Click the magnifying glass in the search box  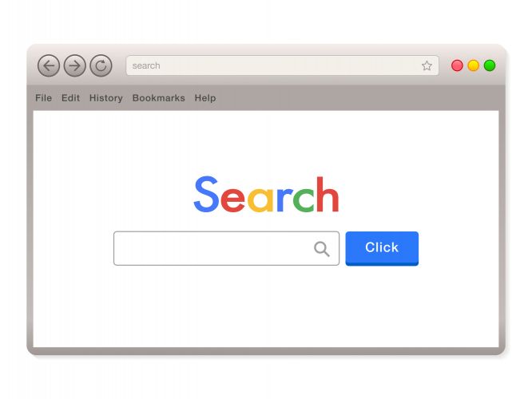click(322, 249)
